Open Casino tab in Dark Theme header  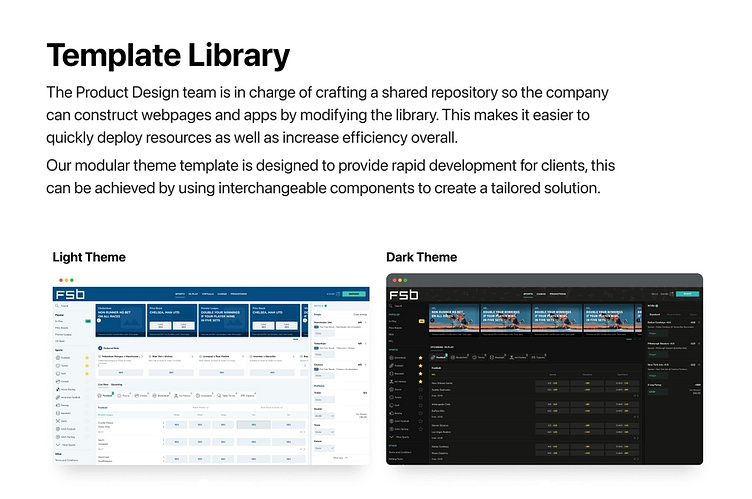click(541, 294)
